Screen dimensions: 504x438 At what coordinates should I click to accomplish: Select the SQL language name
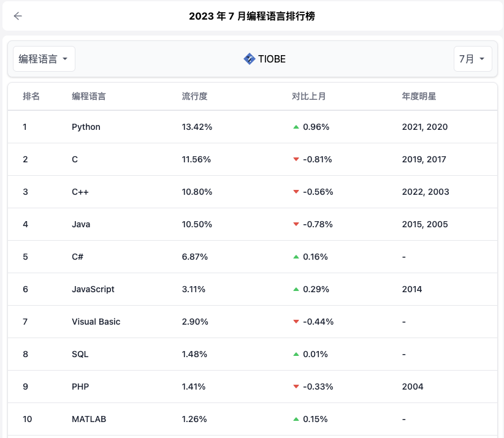pos(80,354)
